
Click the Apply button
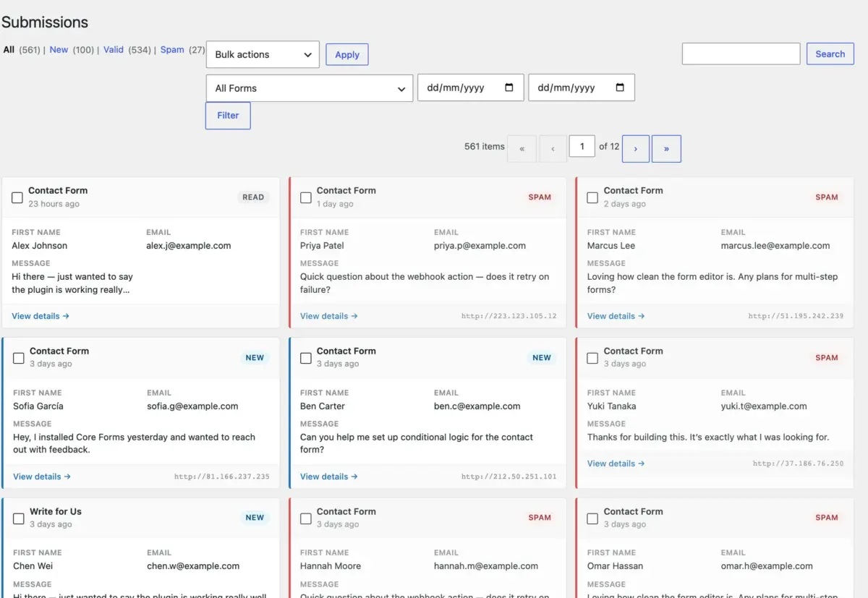click(x=347, y=54)
